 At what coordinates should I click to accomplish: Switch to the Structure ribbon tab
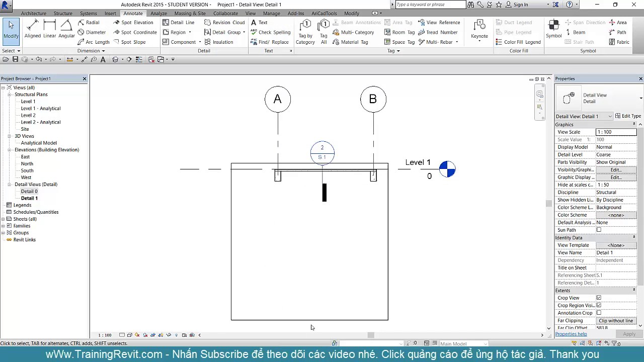tap(63, 14)
